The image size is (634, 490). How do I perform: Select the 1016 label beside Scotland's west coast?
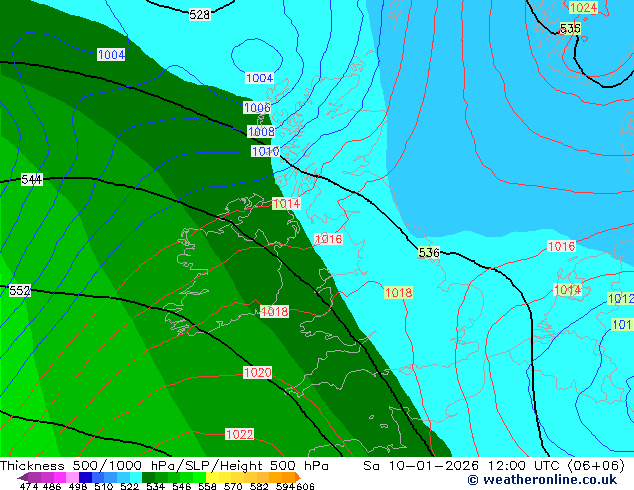point(329,239)
